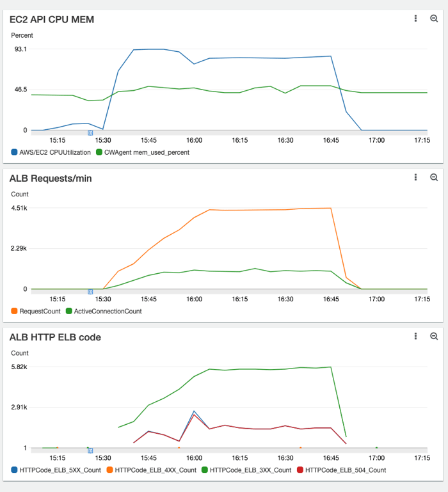The image size is (448, 492).
Task: Click annotation marker on EC2 chart timeline
Action: 90,132
